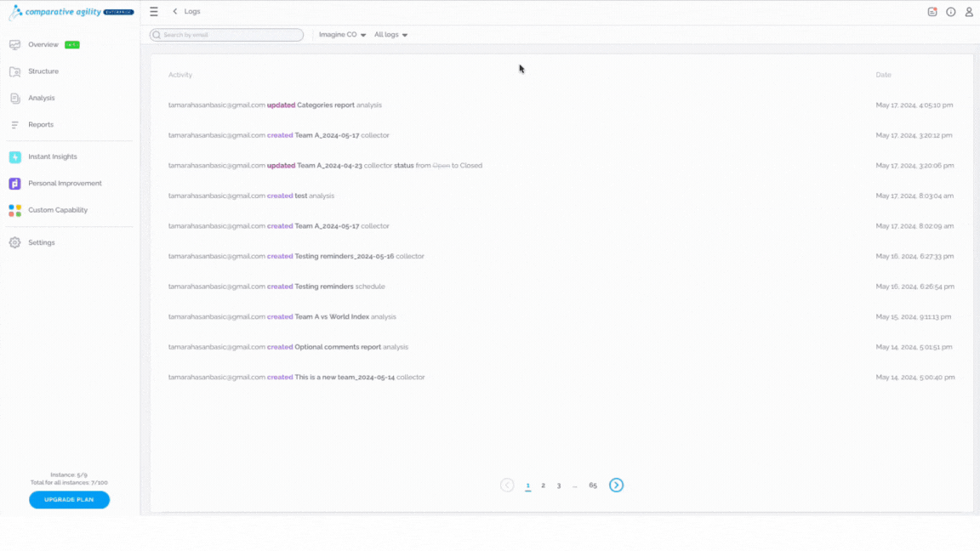Go to next page arrow
Screen dimensions: 980x551
616,486
